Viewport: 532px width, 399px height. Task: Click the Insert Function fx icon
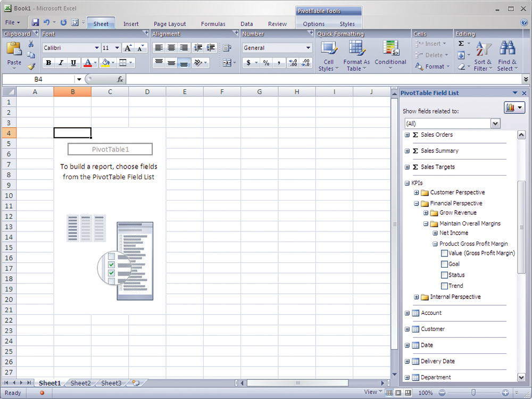[120, 79]
